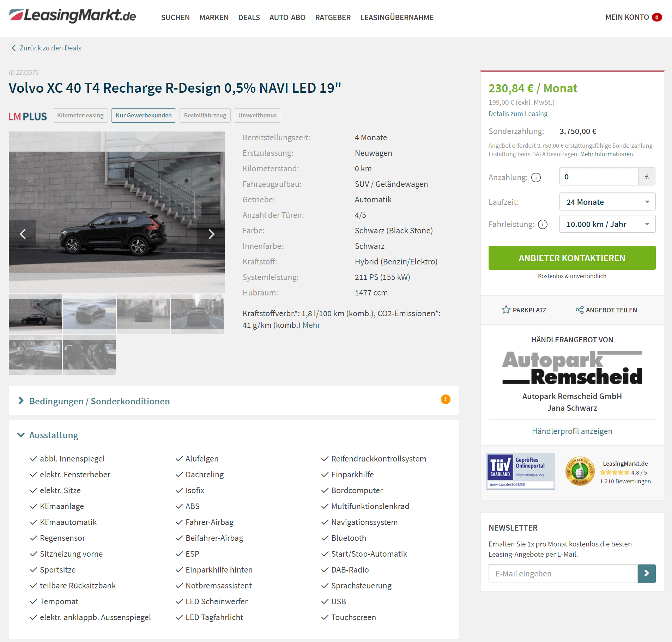Click the LM PLUS badge
672x642 pixels.
[28, 116]
